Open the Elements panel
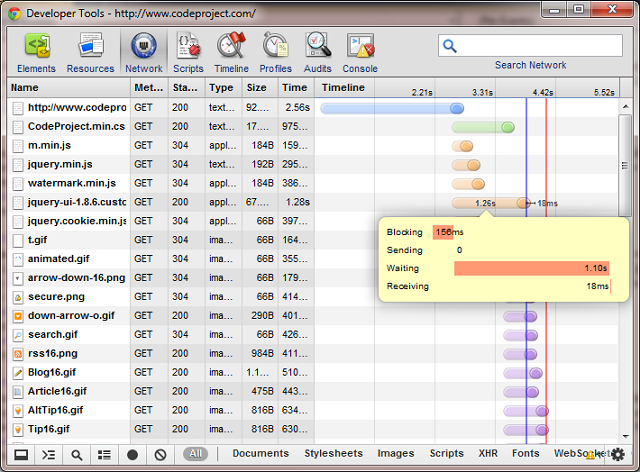This screenshot has width=640, height=472. [x=36, y=53]
